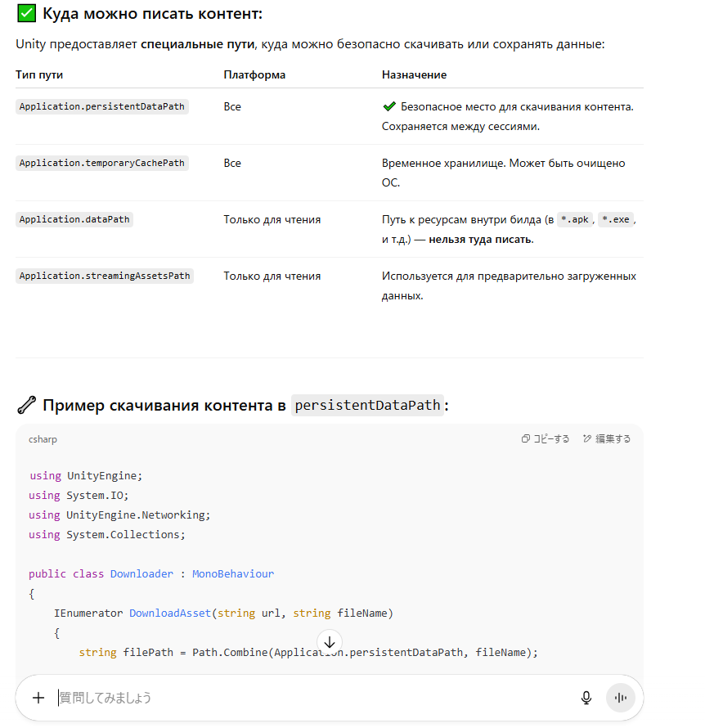This screenshot has height=728, width=705.
Task: Open the plus attachment menu
Action: coord(38,698)
